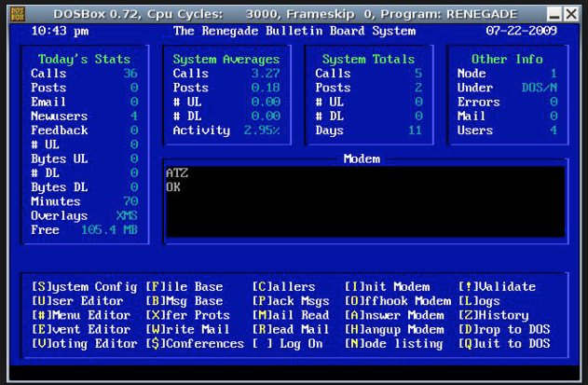Select [H]angup Modem command
Viewport: 588px width, 385px height.
[x=394, y=329]
